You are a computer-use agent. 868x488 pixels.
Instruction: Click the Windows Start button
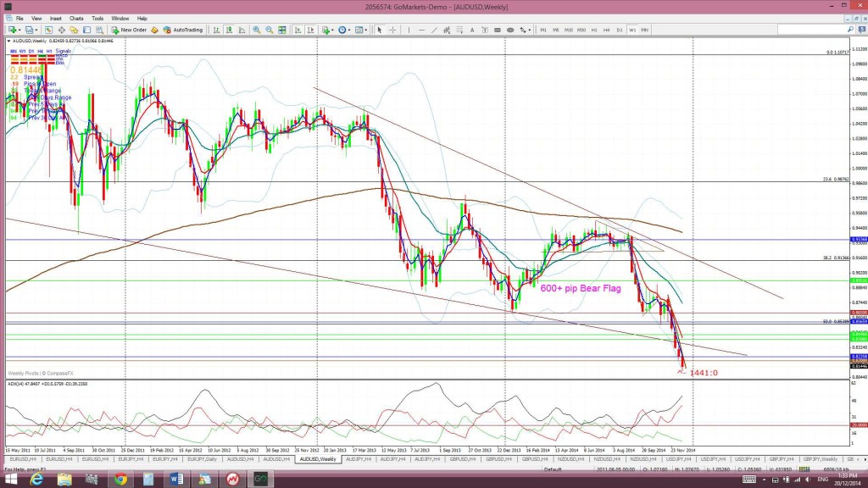(10, 480)
